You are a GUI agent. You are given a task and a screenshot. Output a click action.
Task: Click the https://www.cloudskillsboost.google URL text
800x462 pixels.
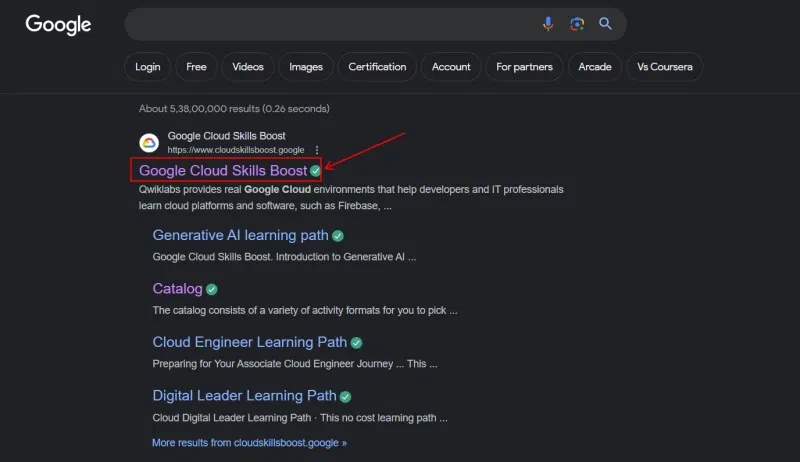236,150
